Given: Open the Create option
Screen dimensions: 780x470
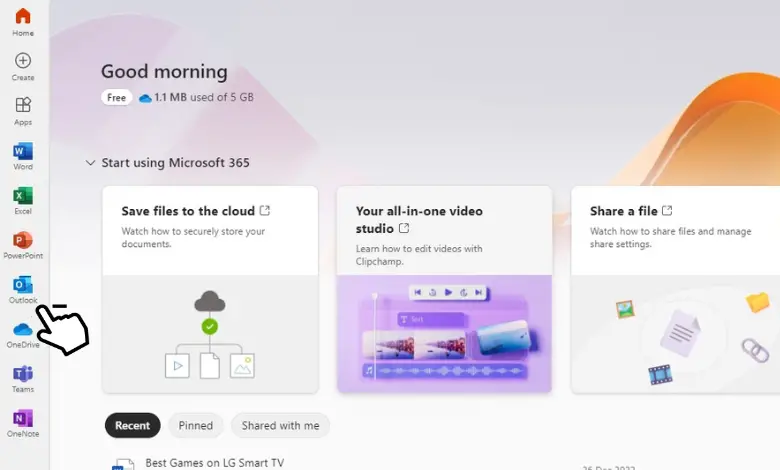Looking at the screenshot, I should click(x=23, y=67).
